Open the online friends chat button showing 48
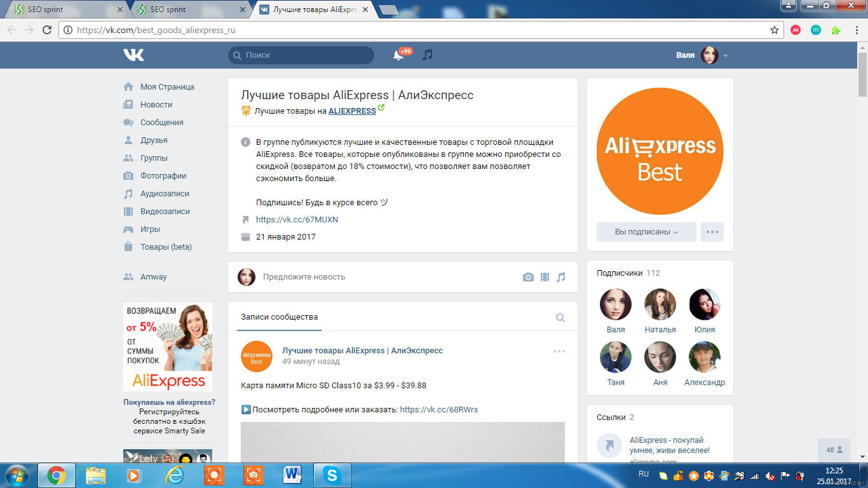 (x=834, y=450)
